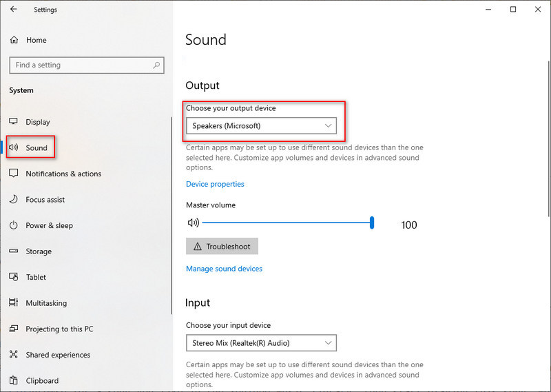Click the Troubleshoot button
This screenshot has height=392, width=551.
[x=222, y=246]
